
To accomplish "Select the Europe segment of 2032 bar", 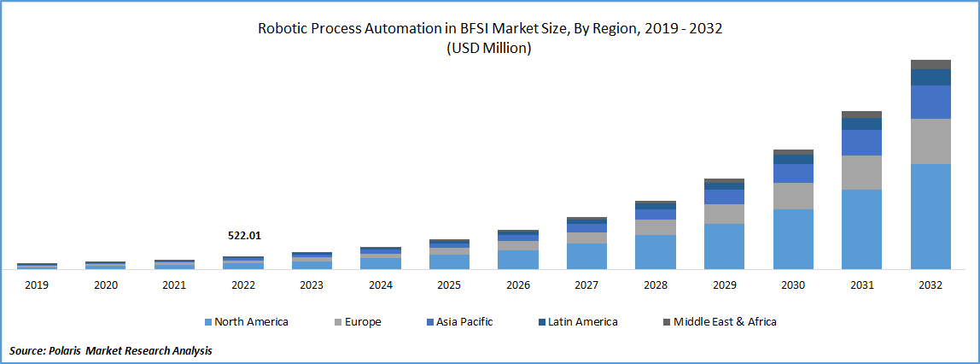I will click(930, 141).
